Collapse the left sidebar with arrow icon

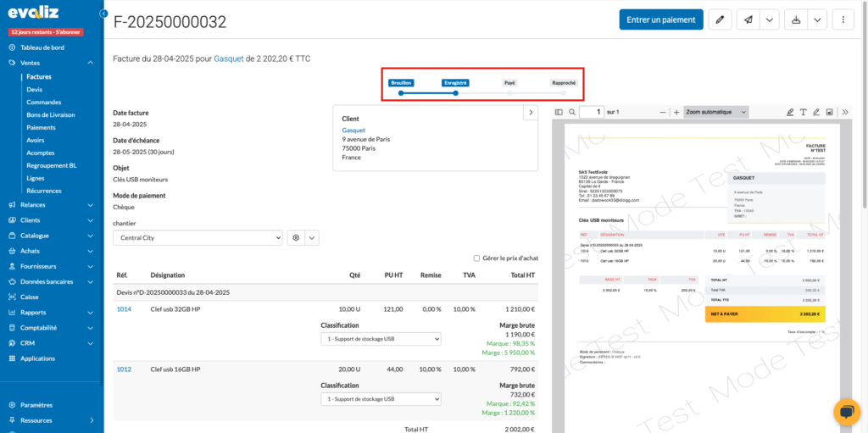(103, 14)
